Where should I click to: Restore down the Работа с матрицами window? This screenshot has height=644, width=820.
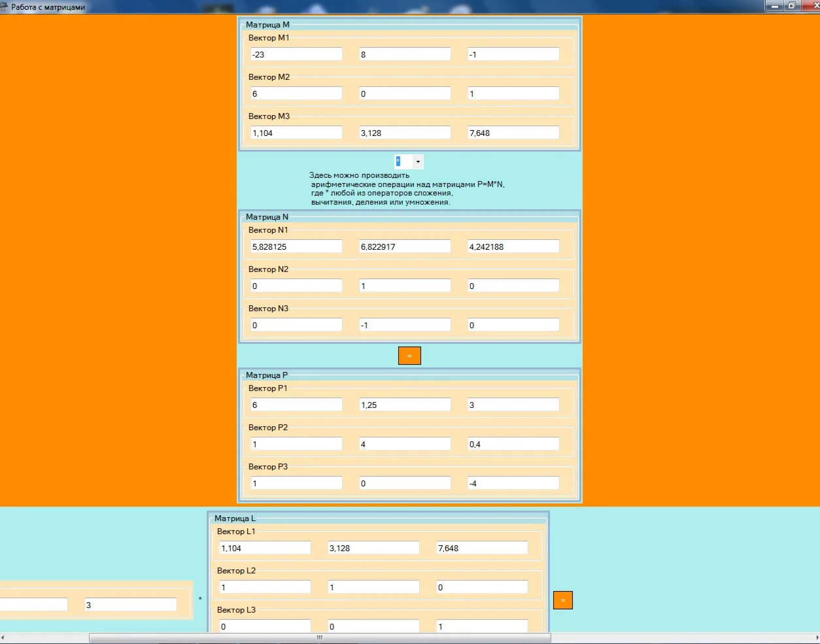(x=791, y=6)
